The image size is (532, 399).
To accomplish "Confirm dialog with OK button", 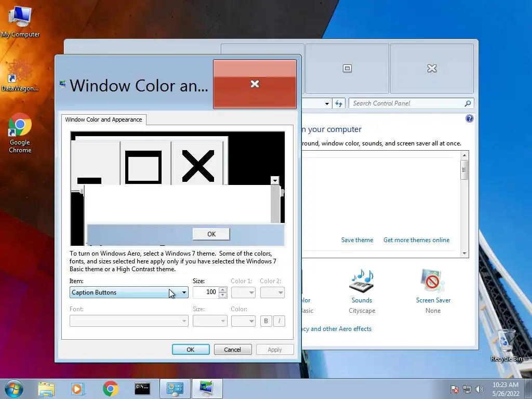I will (x=191, y=350).
